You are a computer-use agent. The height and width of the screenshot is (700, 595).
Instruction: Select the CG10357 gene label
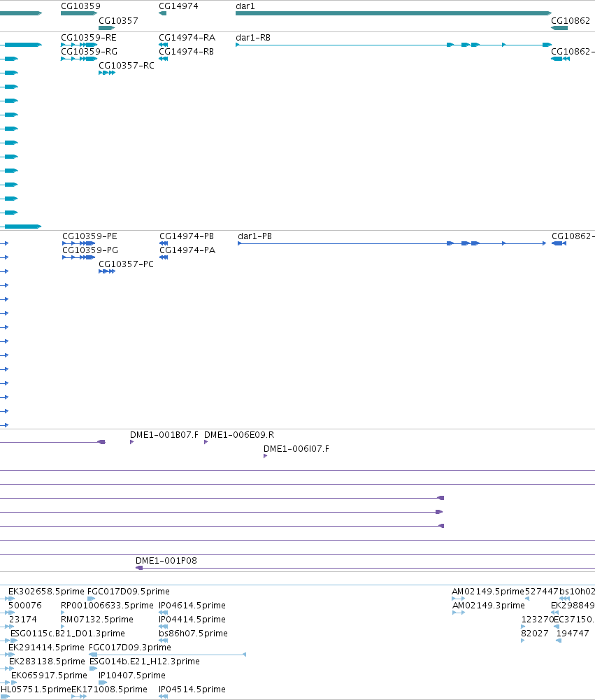click(118, 21)
